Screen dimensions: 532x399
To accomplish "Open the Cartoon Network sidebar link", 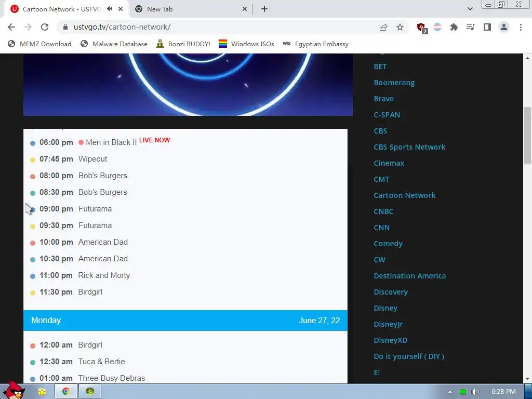I will [x=404, y=195].
